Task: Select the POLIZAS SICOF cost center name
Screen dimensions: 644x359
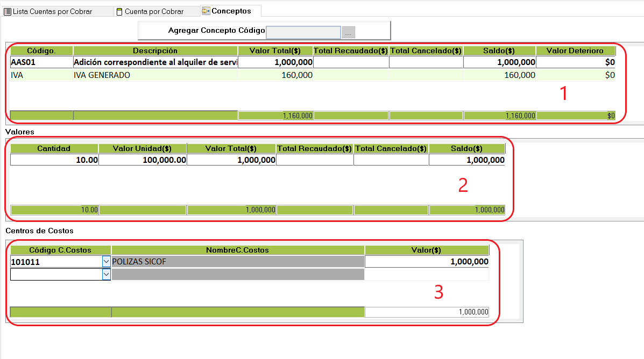Action: pos(237,262)
